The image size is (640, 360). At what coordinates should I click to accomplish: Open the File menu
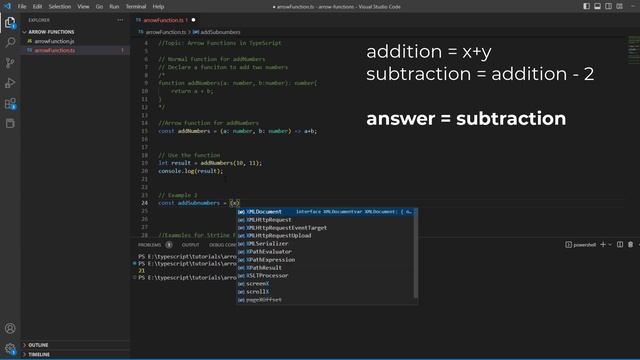tap(22, 7)
